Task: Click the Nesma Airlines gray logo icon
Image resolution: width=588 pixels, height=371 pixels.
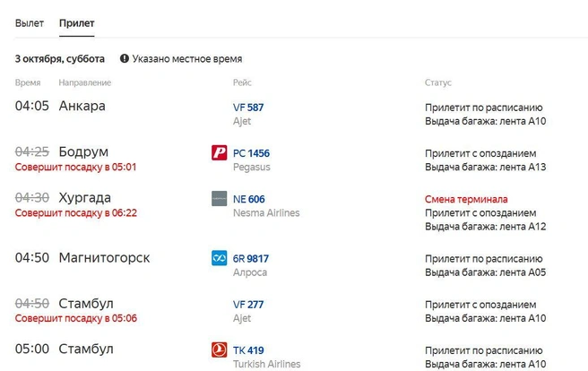Action: (x=219, y=199)
